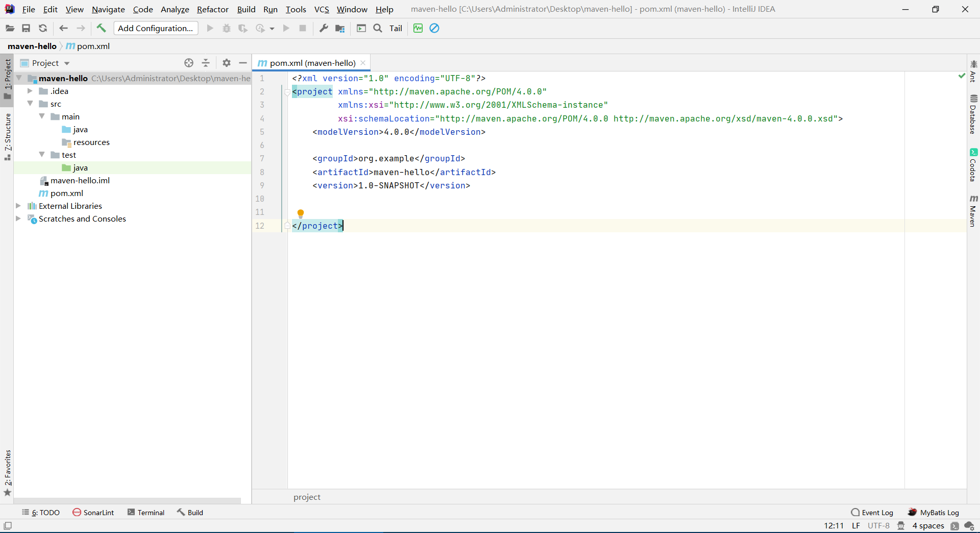980x533 pixels.
Task: Click the green inspection checkmark
Action: (962, 76)
